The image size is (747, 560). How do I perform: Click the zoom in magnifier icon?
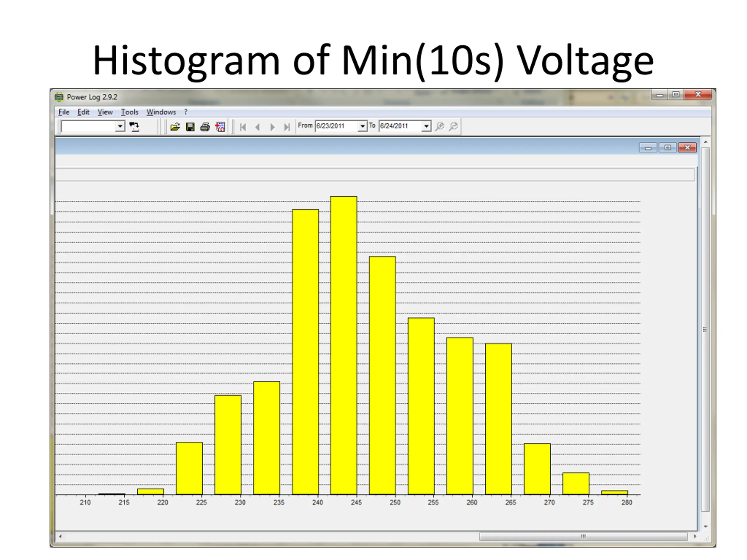pos(439,126)
